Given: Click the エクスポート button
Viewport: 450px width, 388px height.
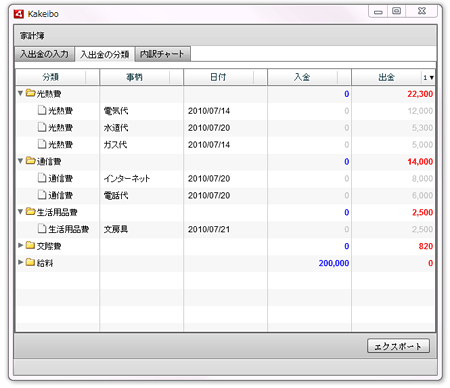Looking at the screenshot, I should [398, 346].
